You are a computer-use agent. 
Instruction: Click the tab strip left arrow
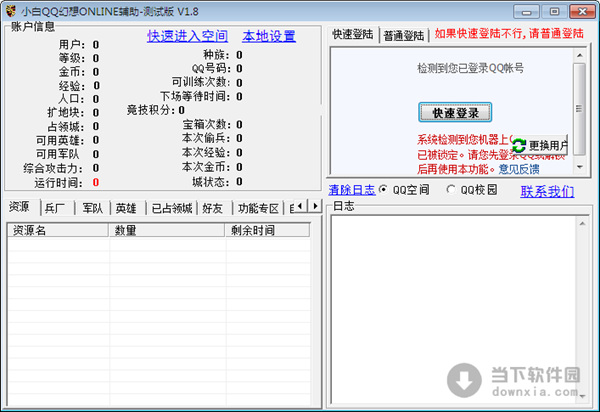[300, 206]
